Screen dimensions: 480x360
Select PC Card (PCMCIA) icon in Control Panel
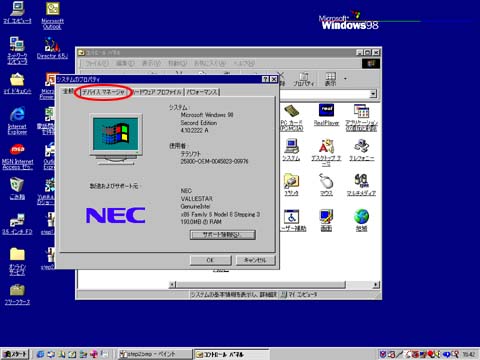(291, 118)
